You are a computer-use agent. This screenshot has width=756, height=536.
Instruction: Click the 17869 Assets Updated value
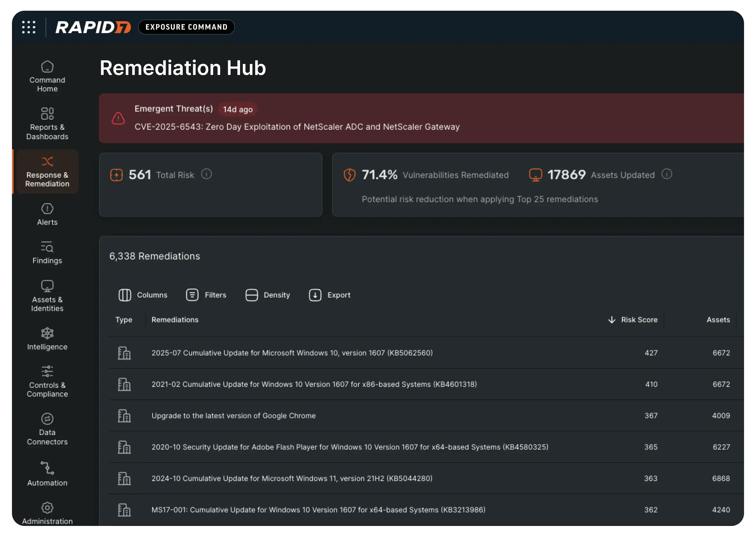pyautogui.click(x=566, y=174)
